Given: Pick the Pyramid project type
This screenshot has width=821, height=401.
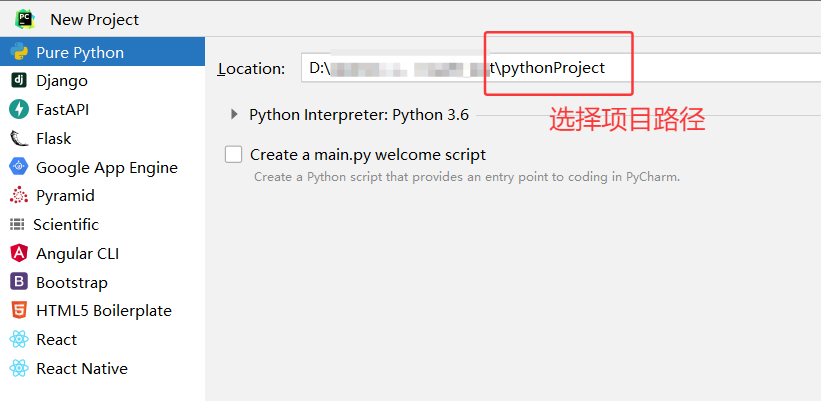Looking at the screenshot, I should [x=102, y=195].
